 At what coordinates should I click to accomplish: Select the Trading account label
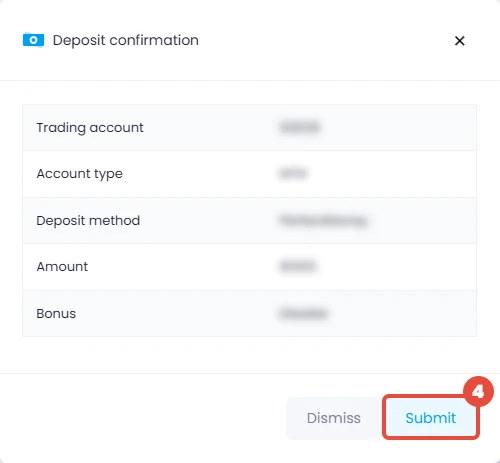(x=90, y=128)
